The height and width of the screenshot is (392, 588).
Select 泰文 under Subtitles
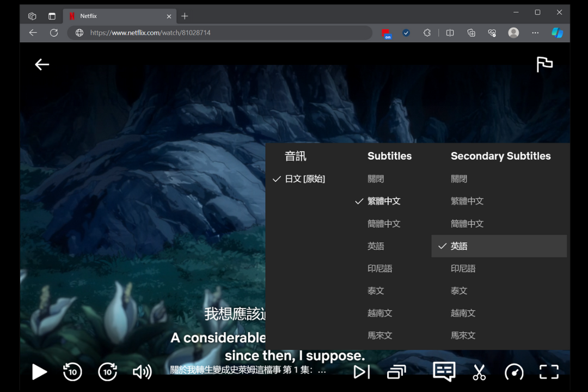pos(376,291)
